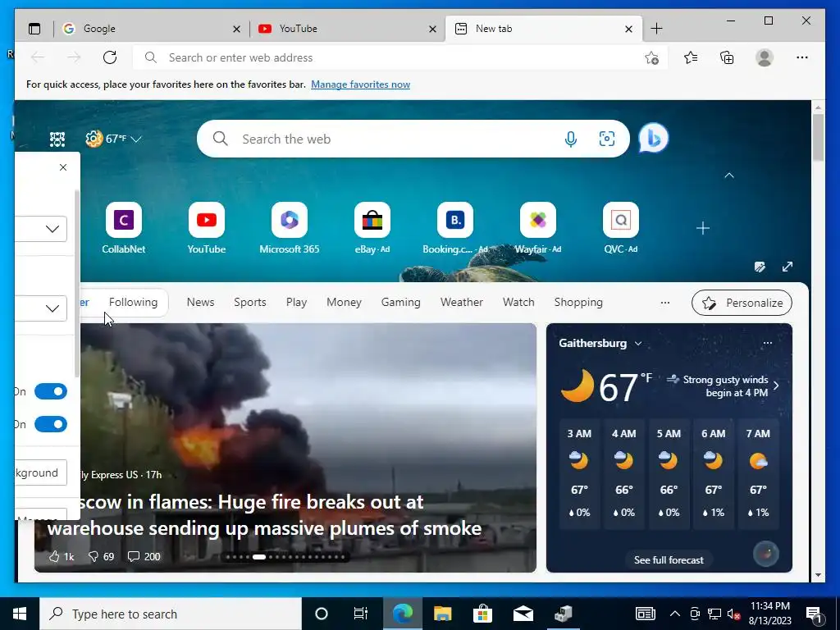Screen dimensions: 840x630
Task: Expand the second dropdown in settings panel
Action: (x=52, y=308)
